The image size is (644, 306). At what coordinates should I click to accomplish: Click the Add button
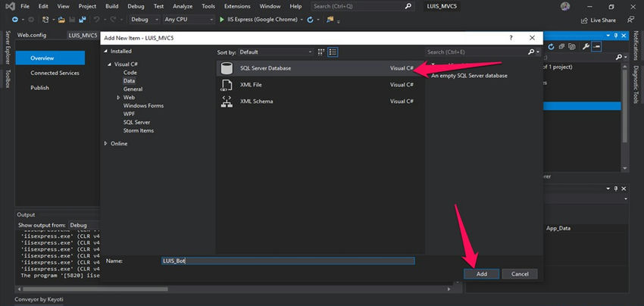[481, 274]
